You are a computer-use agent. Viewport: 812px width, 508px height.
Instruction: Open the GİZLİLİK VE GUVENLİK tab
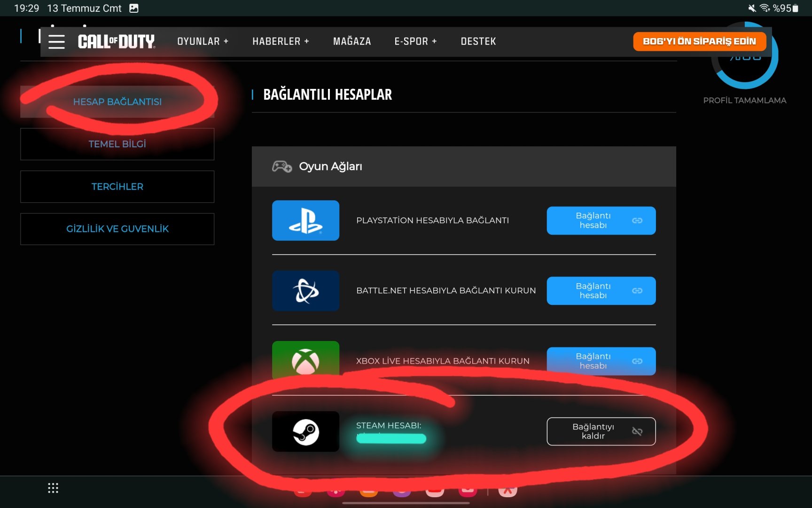tap(117, 229)
